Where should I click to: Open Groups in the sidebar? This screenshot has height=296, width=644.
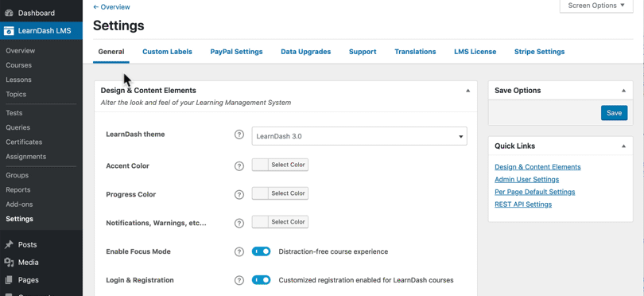click(x=17, y=175)
